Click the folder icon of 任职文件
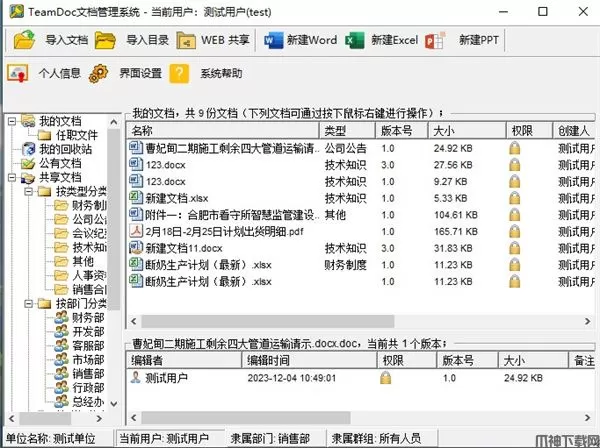The image size is (600, 448). pyautogui.click(x=45, y=135)
